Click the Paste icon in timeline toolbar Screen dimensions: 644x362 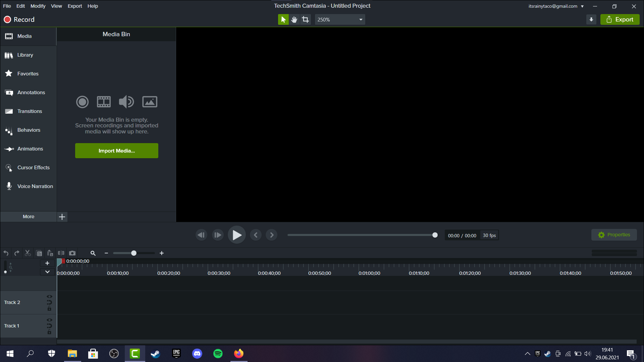click(50, 253)
